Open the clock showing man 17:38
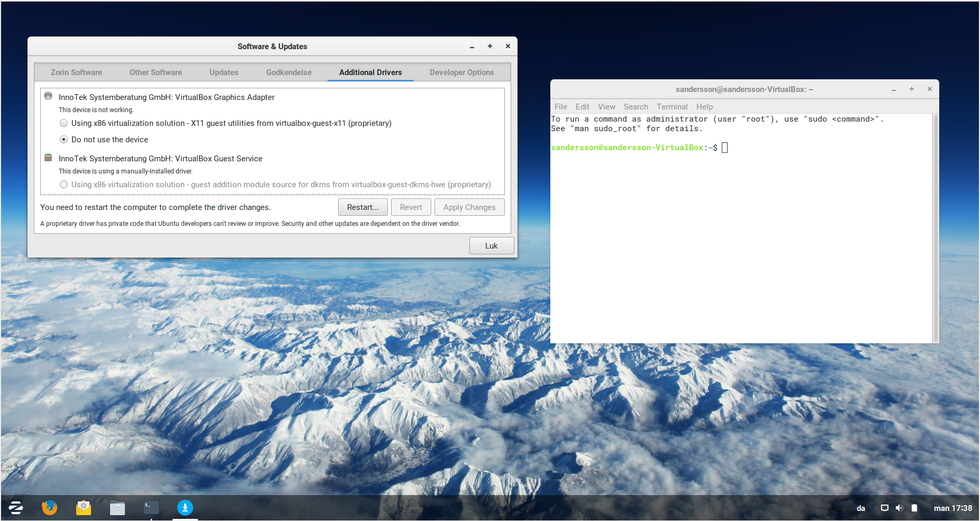 click(953, 508)
